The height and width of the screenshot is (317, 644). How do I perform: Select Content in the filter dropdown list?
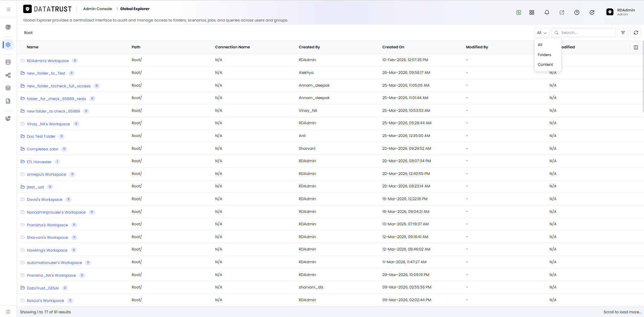point(548,64)
